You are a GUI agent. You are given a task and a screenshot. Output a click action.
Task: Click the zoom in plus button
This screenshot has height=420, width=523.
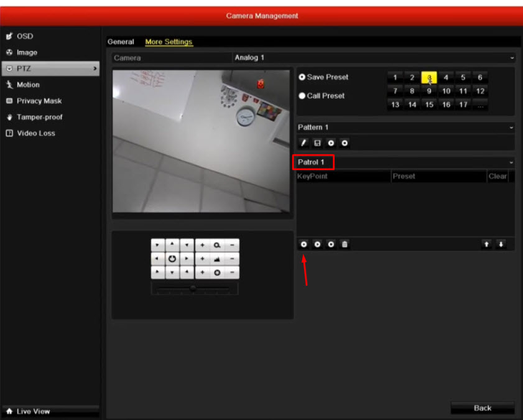point(202,245)
